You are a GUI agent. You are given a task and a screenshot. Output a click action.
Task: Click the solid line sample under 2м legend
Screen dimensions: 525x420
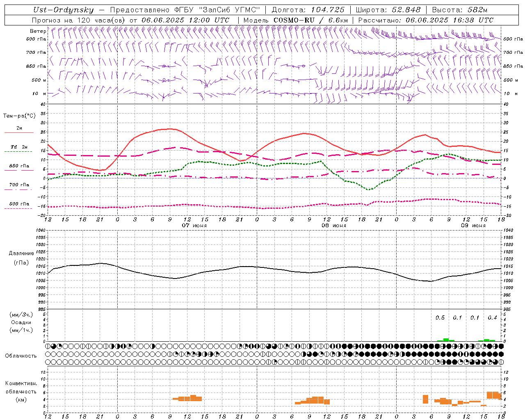(x=19, y=133)
